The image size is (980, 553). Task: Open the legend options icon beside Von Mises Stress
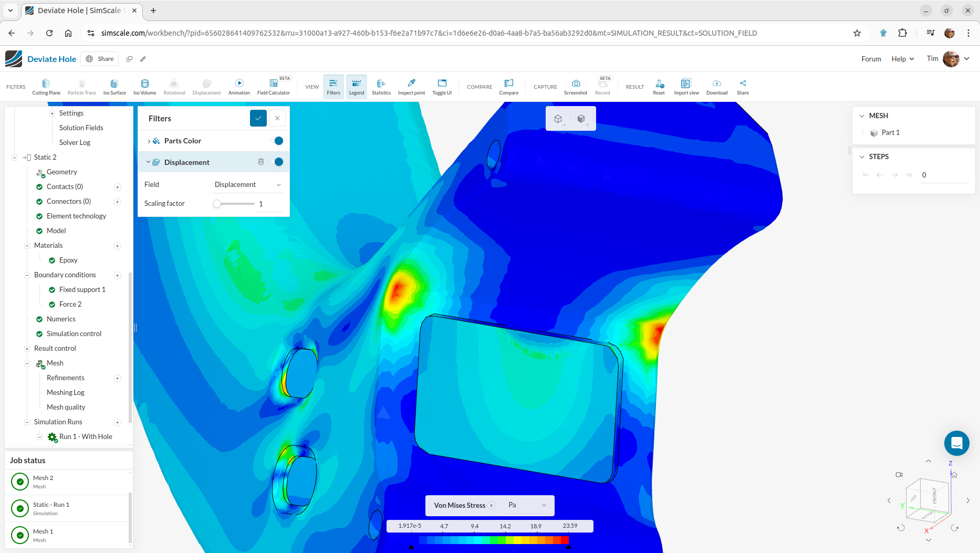click(x=492, y=505)
